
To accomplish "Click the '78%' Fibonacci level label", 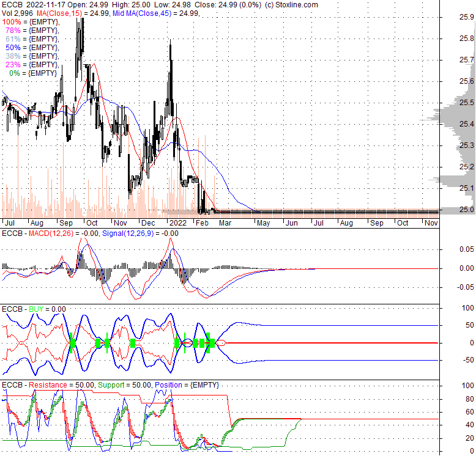I will [x=13, y=31].
